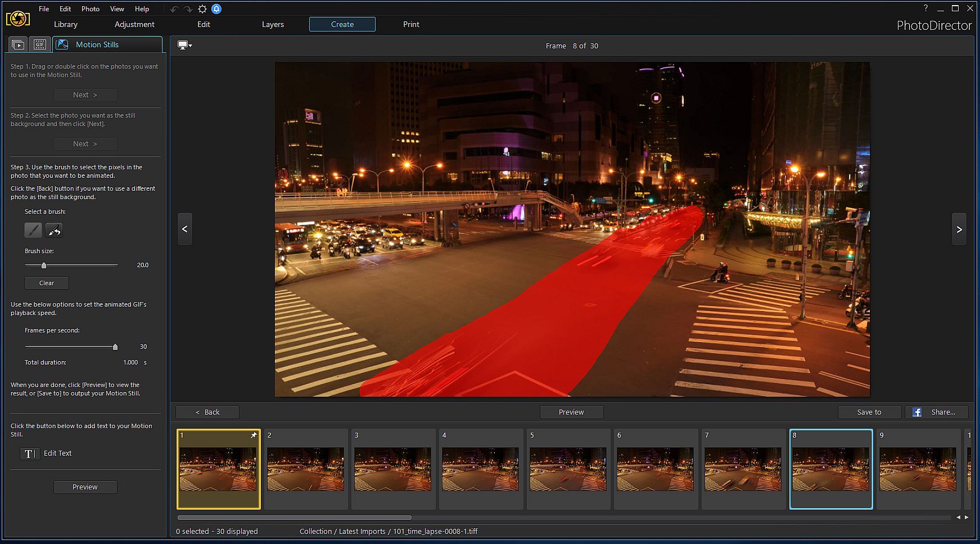980x544 pixels.
Task: Switch to the Layers module tab
Action: [x=273, y=24]
